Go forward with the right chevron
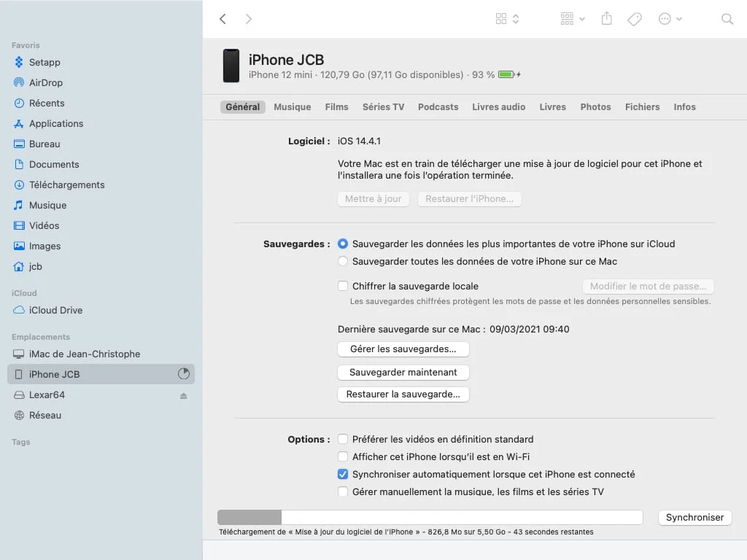 tap(248, 19)
